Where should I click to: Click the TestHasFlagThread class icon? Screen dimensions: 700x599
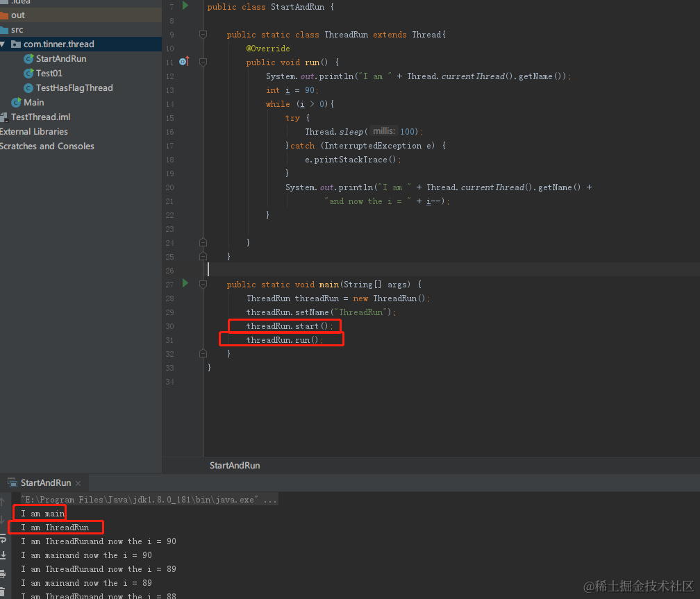(28, 88)
